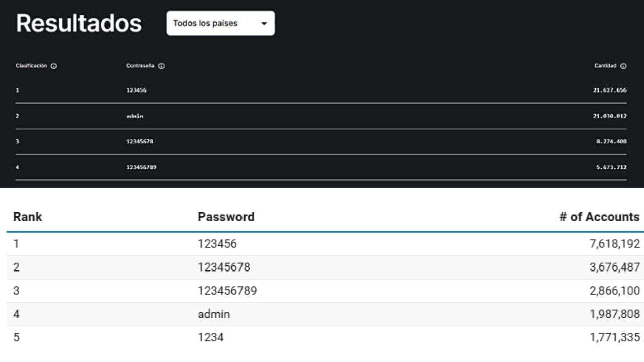The image size is (644, 362).
Task: Click info icon next to Cantidad
Action: (x=623, y=66)
